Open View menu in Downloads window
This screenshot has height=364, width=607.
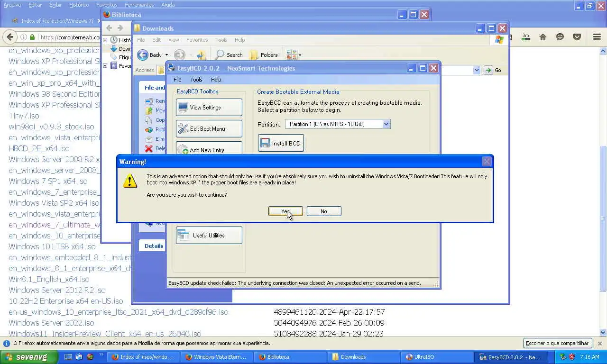click(174, 40)
